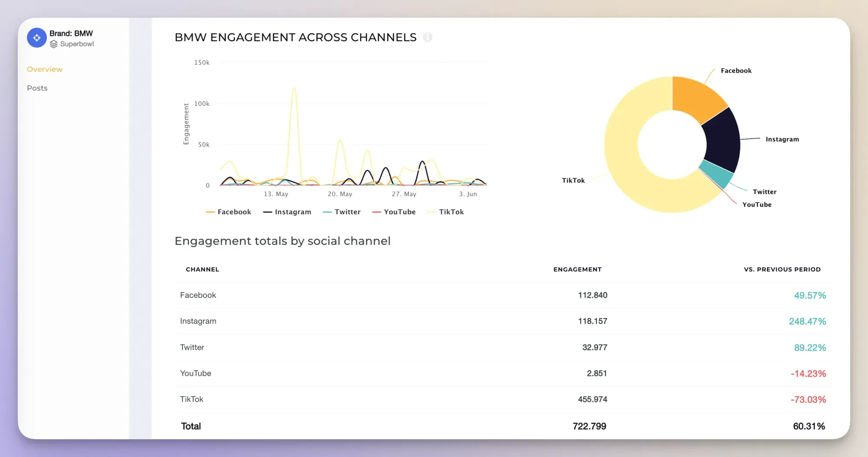Click the Instagram row in the table
Screen dimensions: 868x457
[x=503, y=321]
